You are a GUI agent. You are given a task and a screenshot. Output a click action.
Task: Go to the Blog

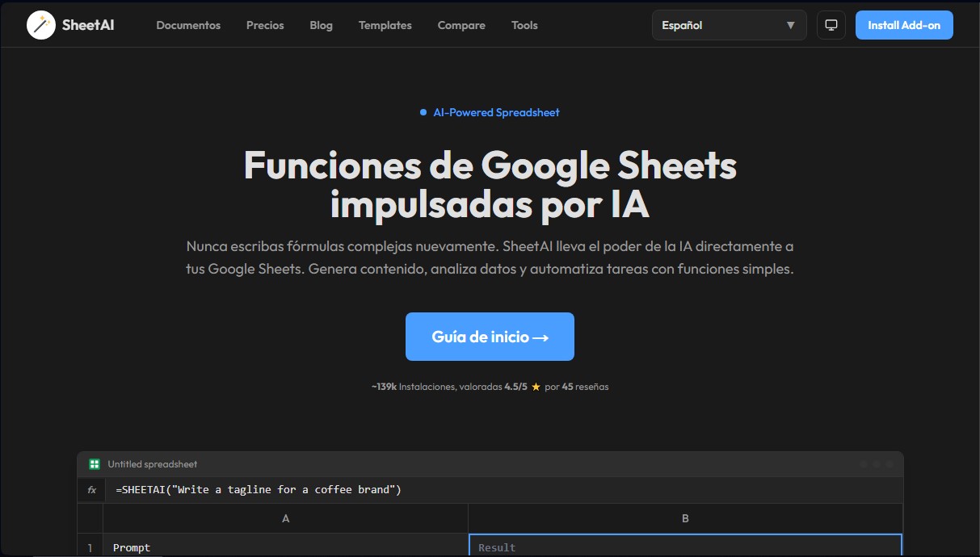point(321,25)
